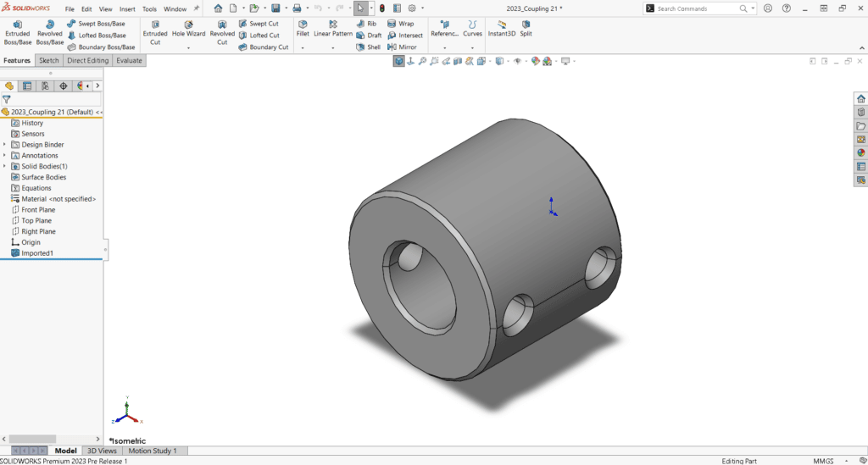Open the Insert menu
Image resolution: width=868 pixels, height=465 pixels.
pos(127,9)
